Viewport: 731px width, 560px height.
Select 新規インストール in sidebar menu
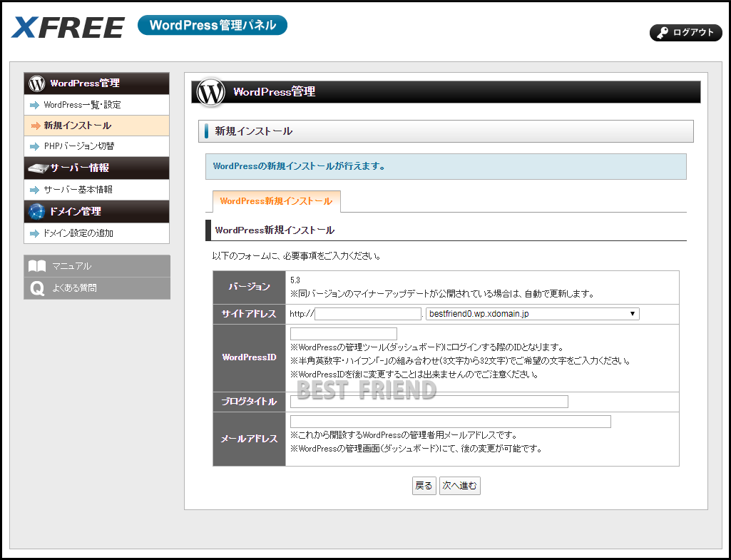(x=96, y=126)
